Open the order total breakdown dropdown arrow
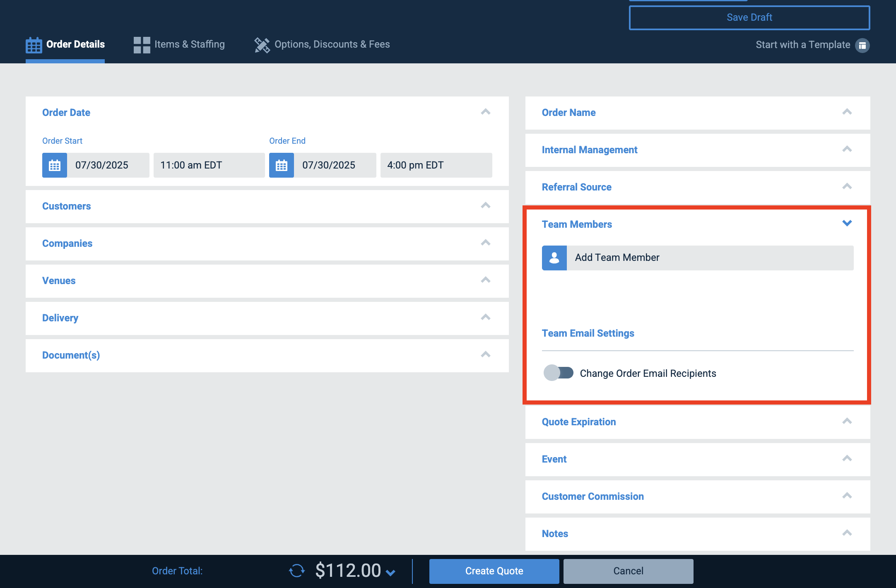The image size is (896, 588). click(390, 573)
